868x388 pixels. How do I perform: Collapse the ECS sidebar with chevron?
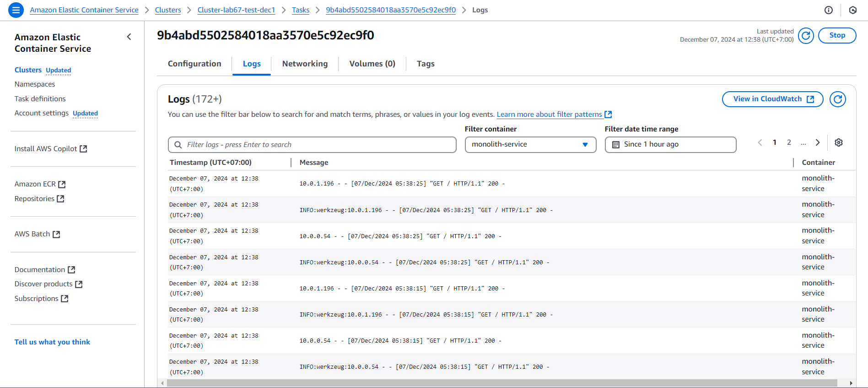(129, 37)
